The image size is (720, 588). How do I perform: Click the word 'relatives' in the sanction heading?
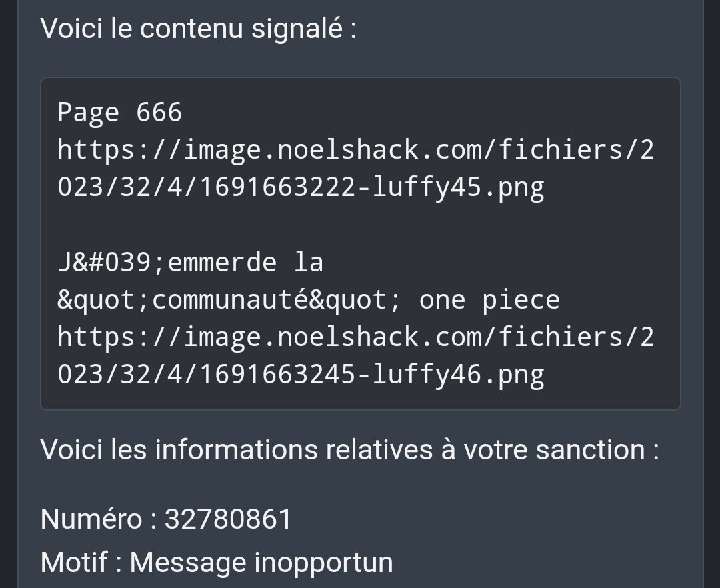pos(379,449)
